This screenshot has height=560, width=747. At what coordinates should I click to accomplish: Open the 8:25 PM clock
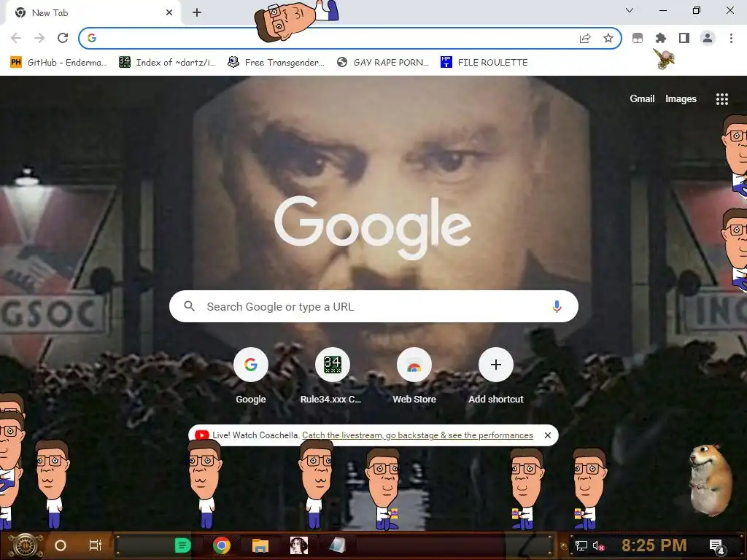pos(654,545)
